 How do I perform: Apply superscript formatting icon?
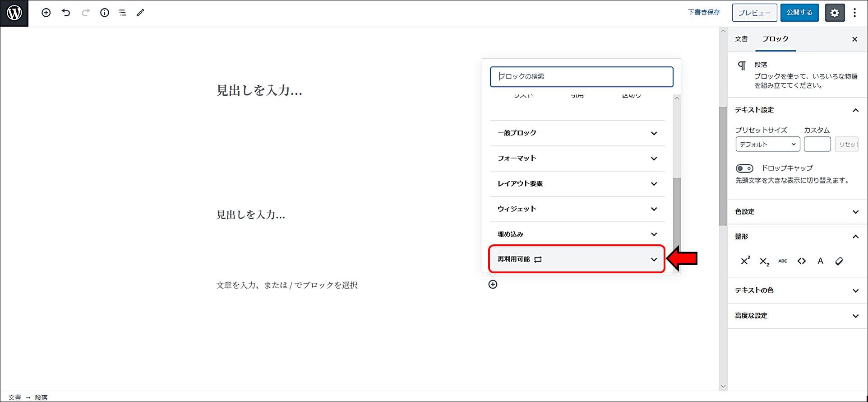click(745, 261)
